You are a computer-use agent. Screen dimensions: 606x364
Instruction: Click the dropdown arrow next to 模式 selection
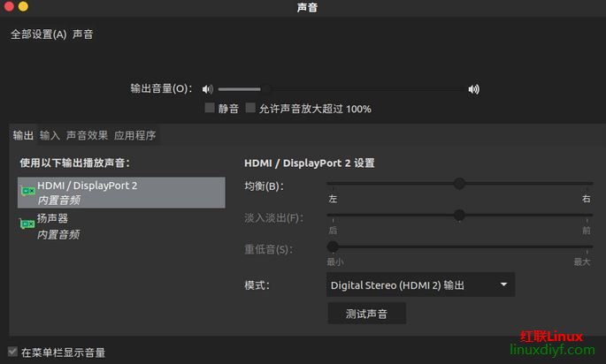[x=503, y=284]
